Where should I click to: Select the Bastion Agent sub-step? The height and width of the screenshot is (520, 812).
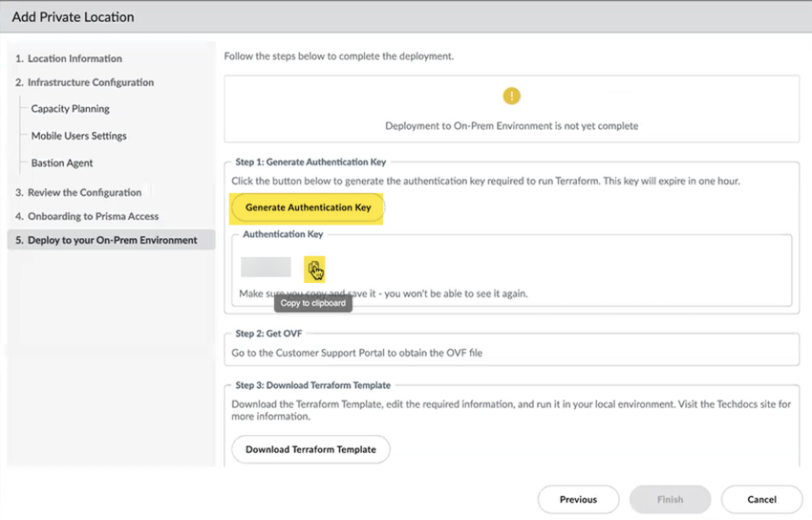coord(62,162)
